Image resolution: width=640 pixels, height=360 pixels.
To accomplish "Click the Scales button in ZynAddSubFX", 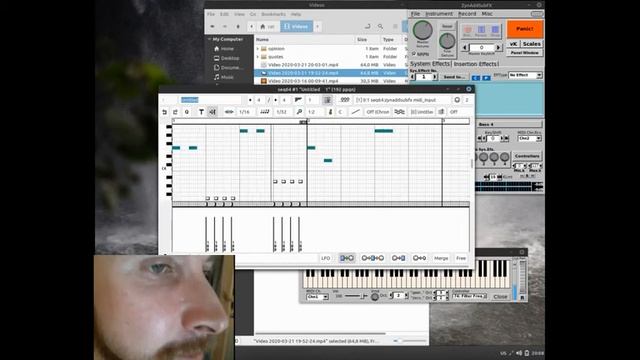I will [531, 44].
